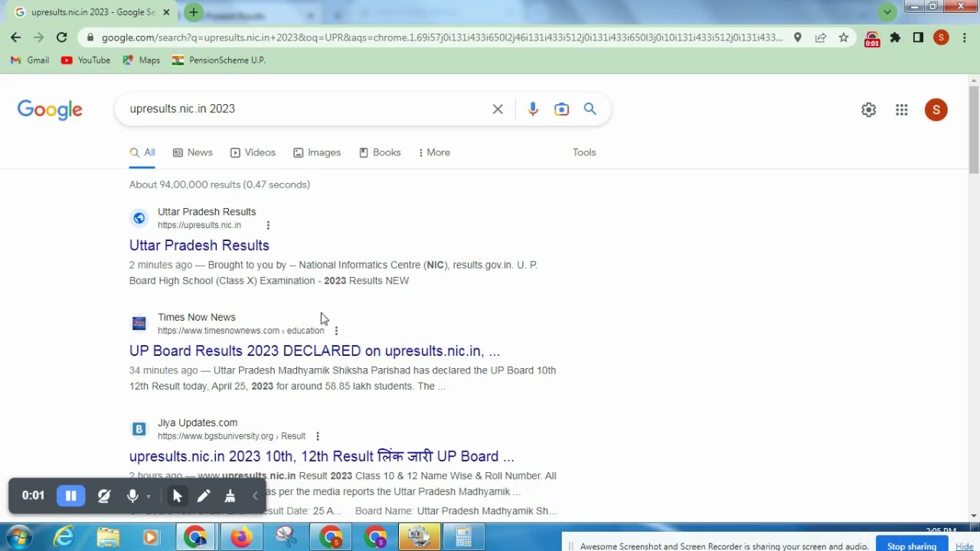
Task: Go to Google home via the logo
Action: [50, 109]
